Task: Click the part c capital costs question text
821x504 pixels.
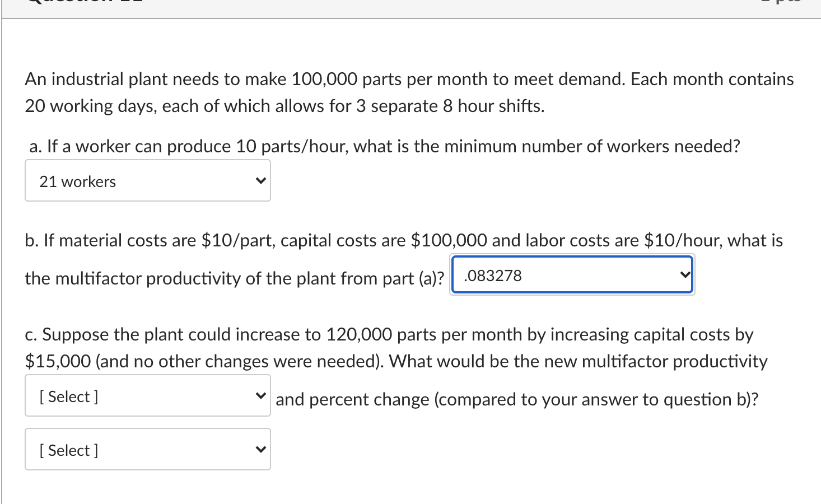Action: pos(389,334)
